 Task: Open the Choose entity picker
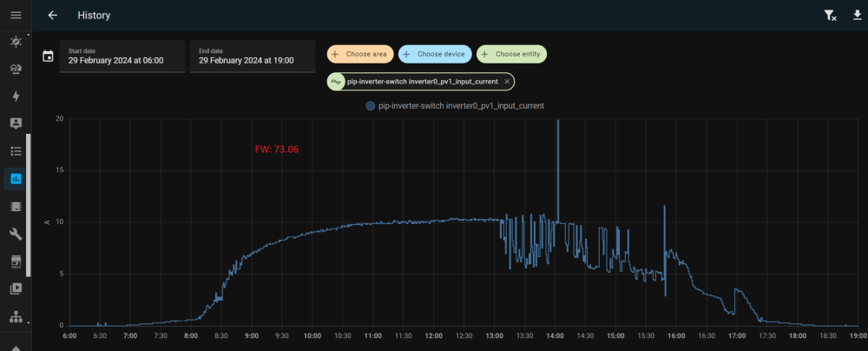(x=511, y=55)
